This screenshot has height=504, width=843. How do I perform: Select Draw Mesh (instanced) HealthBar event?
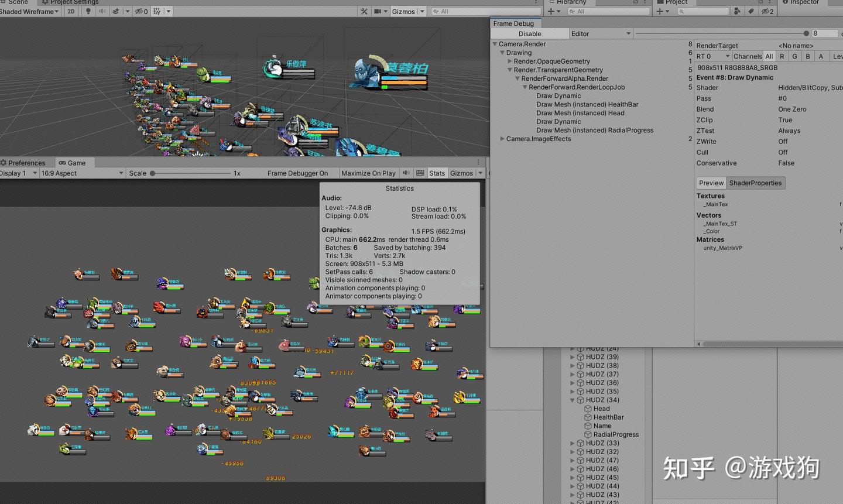click(x=587, y=104)
